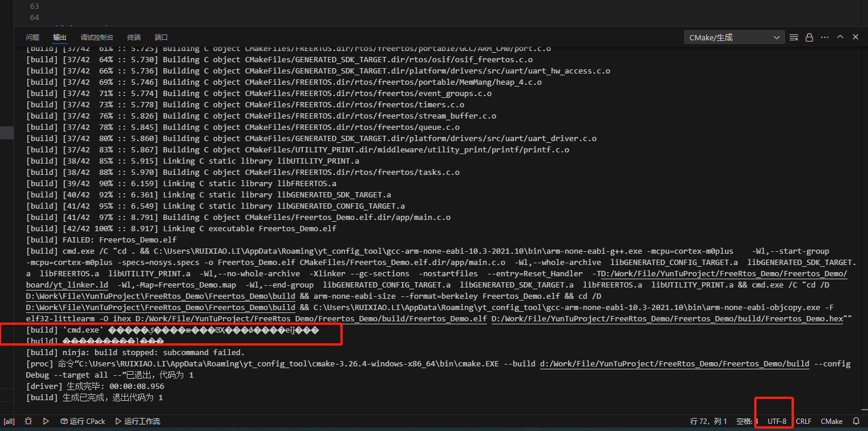868x431 pixels.
Task: Click the osif_freertos.c.o build line
Action: click(279, 60)
